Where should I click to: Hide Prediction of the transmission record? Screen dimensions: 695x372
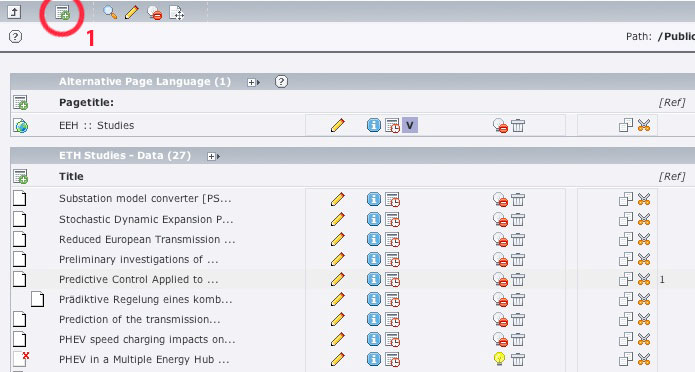(x=500, y=320)
